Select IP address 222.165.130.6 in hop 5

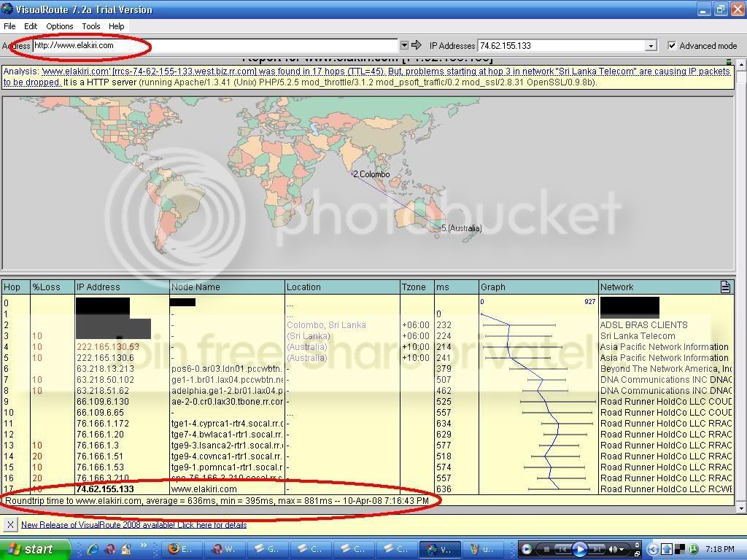pyautogui.click(x=105, y=357)
